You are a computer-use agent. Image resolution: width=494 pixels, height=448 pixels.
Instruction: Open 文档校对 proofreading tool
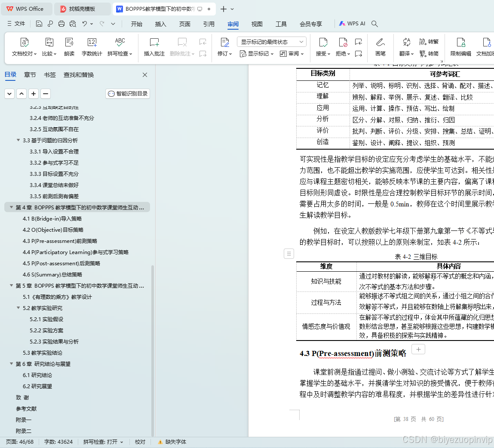coord(24,47)
